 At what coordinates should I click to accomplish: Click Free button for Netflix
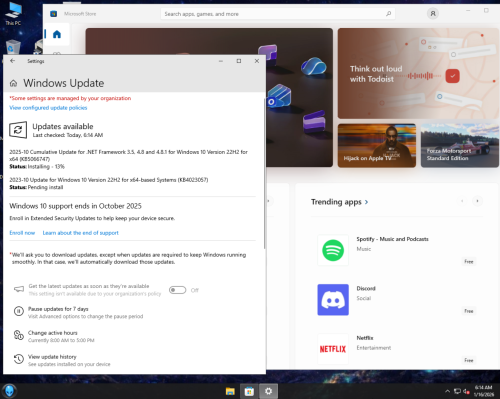pos(469,360)
